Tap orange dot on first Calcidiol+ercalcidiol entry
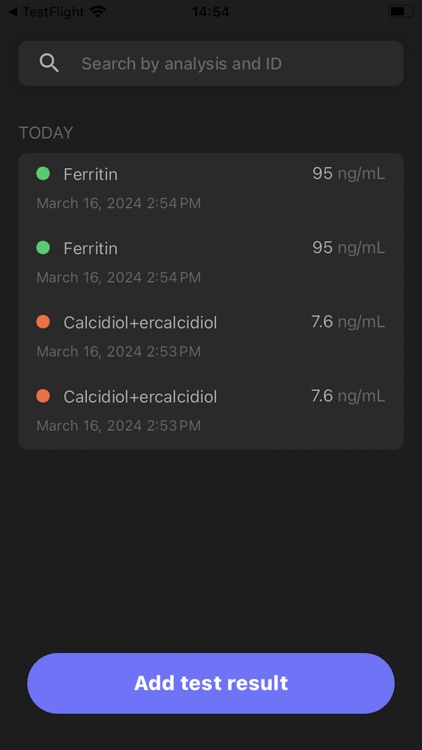Image resolution: width=422 pixels, height=750 pixels. click(x=43, y=322)
